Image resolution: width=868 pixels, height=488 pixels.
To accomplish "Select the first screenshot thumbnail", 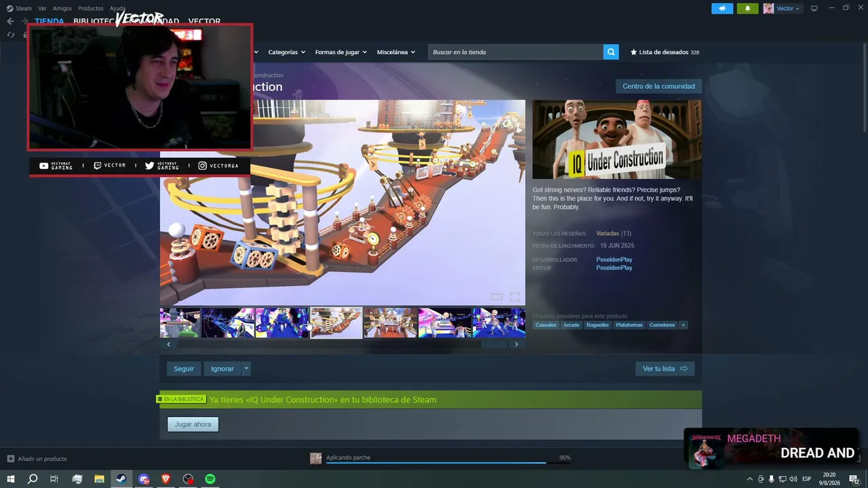I will click(x=180, y=323).
